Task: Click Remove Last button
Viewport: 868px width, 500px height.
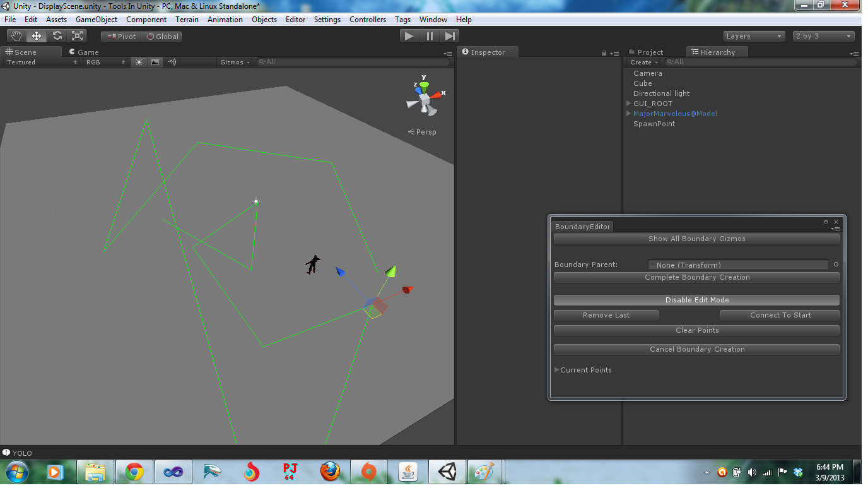Action: (606, 315)
